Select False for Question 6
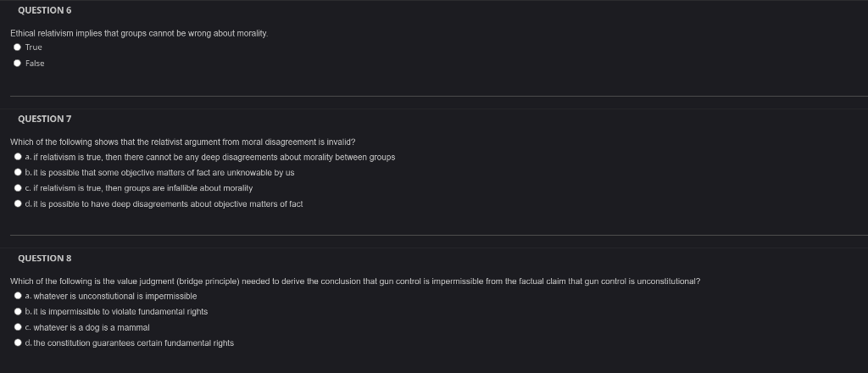 [x=17, y=63]
